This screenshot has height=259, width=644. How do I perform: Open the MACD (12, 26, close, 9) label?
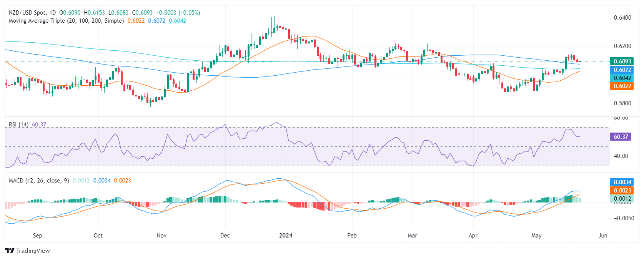tap(39, 181)
